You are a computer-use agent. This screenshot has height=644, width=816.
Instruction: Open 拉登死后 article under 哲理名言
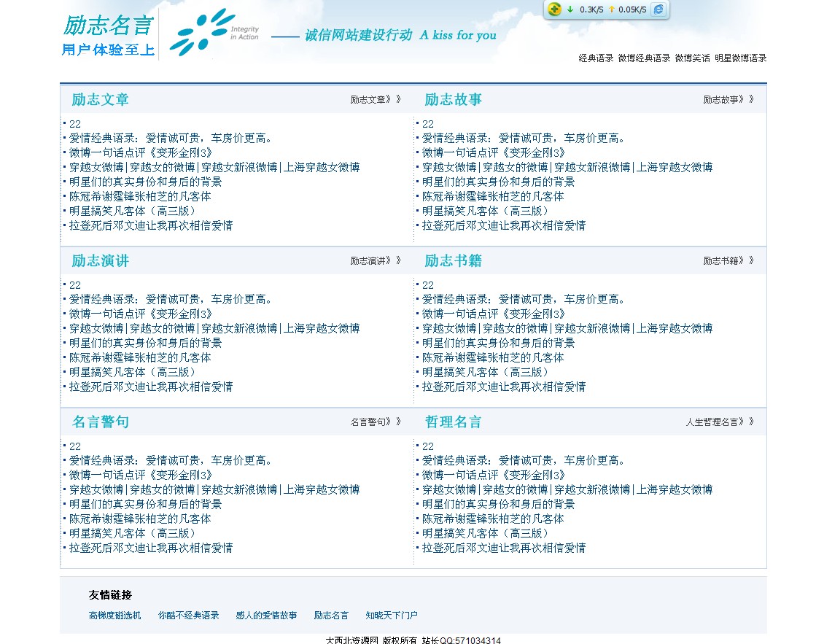tap(504, 548)
